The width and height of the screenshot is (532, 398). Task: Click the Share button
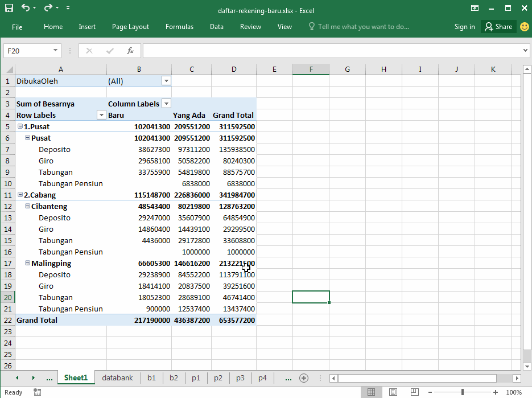coord(498,26)
